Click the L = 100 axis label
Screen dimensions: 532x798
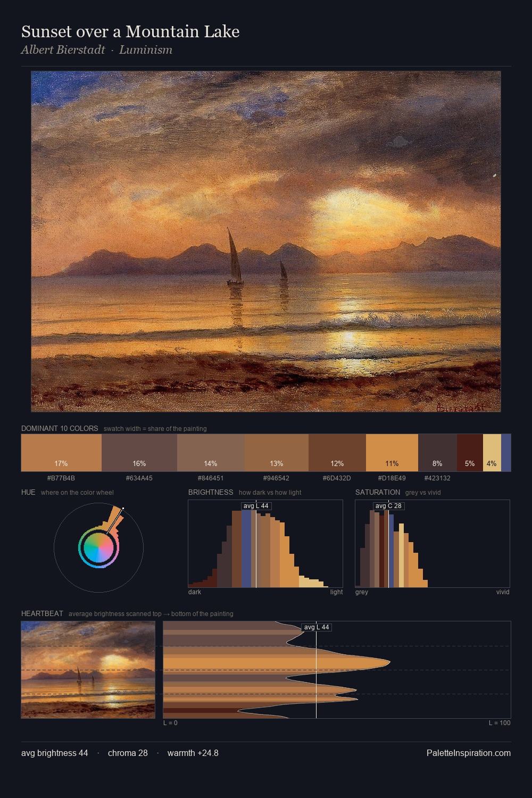click(x=500, y=723)
